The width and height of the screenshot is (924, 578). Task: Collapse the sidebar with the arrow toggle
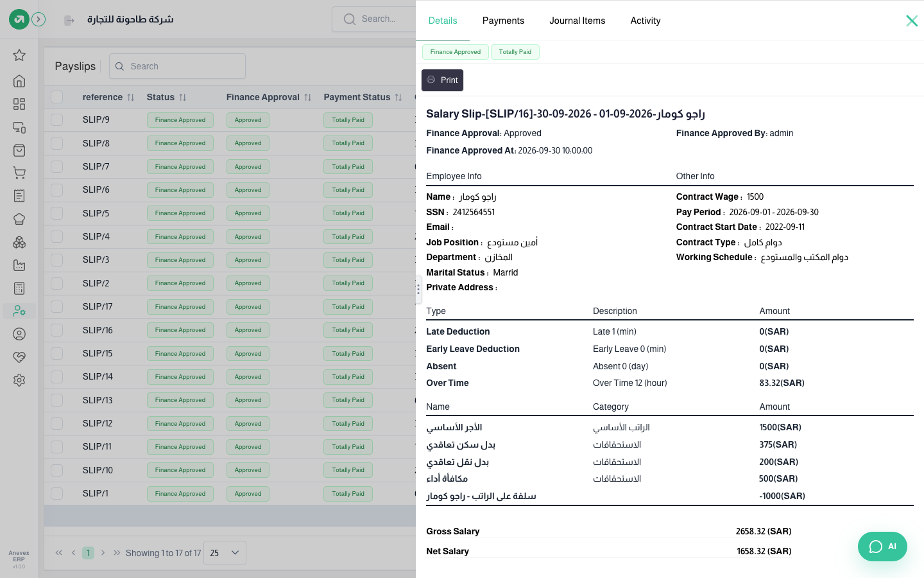[x=38, y=19]
